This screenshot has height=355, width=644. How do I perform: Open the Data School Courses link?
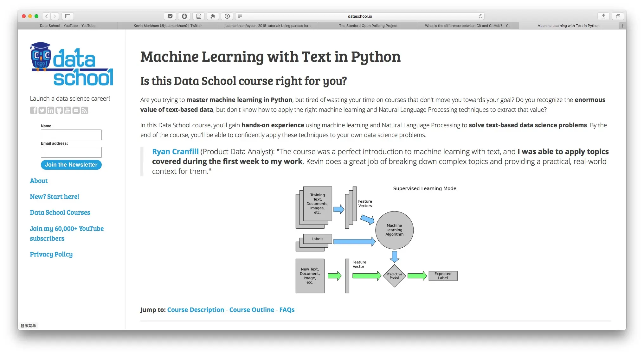tap(60, 212)
